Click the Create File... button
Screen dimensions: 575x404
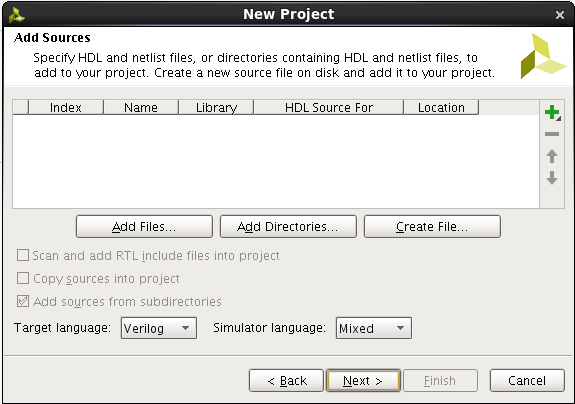point(432,227)
